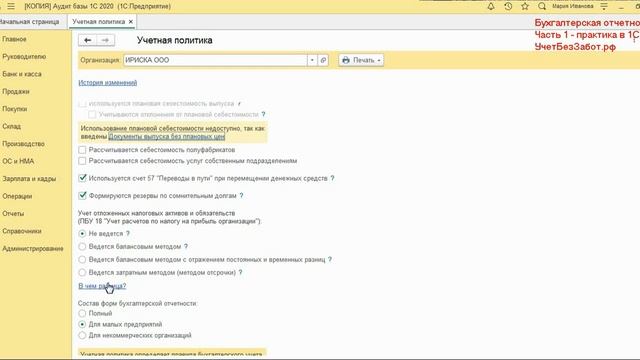The height and width of the screenshot is (360, 640).
Task: Show help for балансовым методом с разницами
Action: coord(330,259)
